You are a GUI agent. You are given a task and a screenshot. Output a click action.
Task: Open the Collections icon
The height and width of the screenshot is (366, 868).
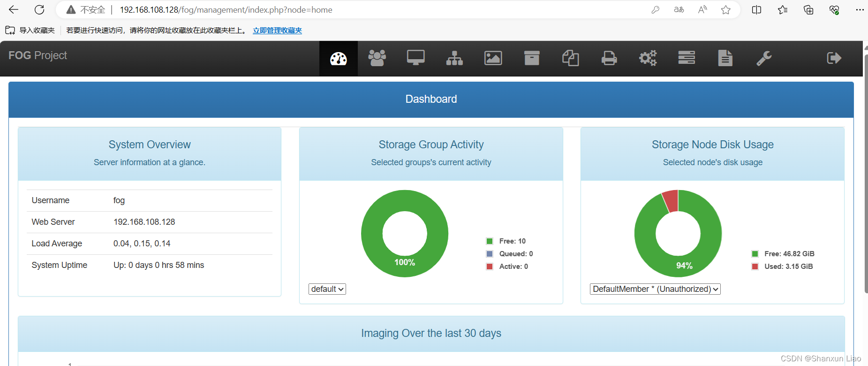pos(808,10)
